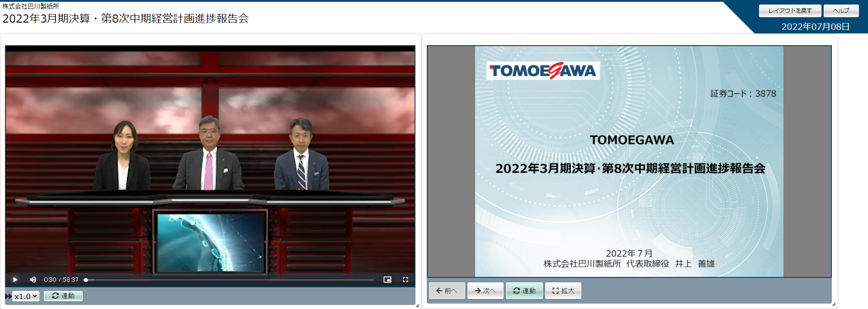Toggle picture-in-picture mode icon

pyautogui.click(x=387, y=280)
